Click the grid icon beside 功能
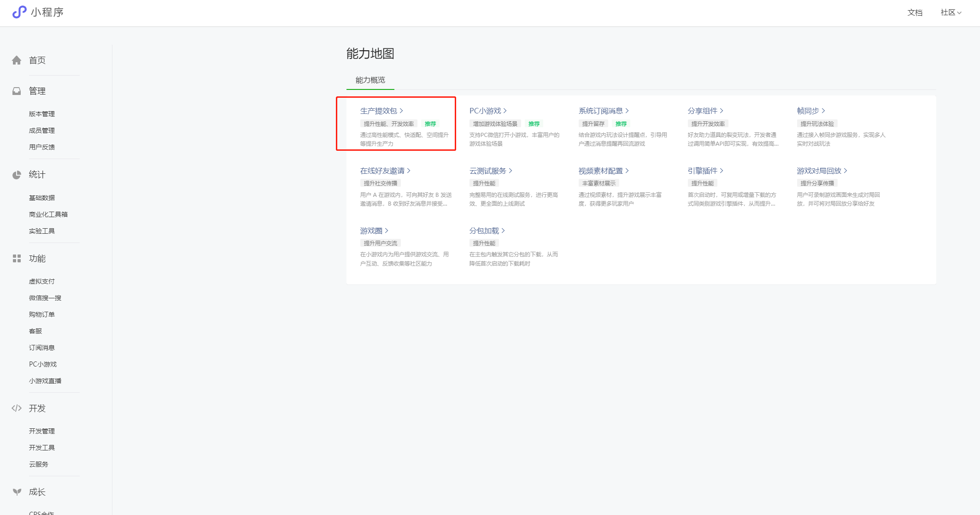Viewport: 980px width, 515px height. tap(17, 259)
